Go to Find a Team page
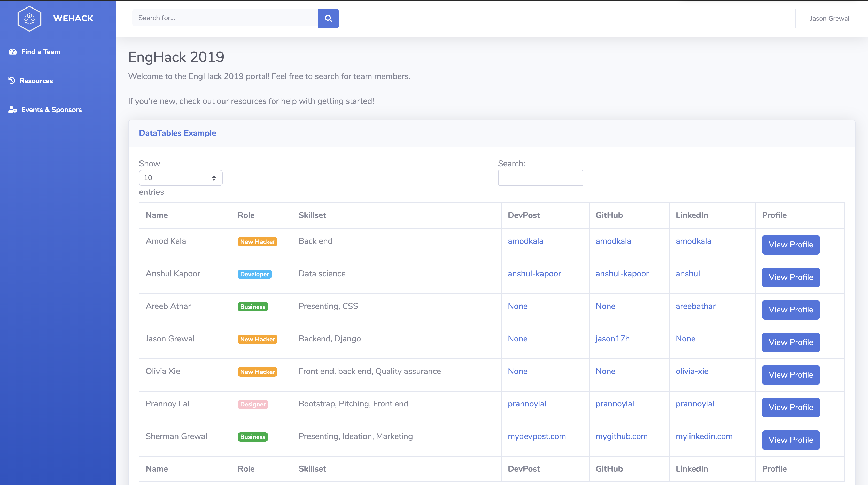Screen dimensions: 868x485 click(41, 52)
